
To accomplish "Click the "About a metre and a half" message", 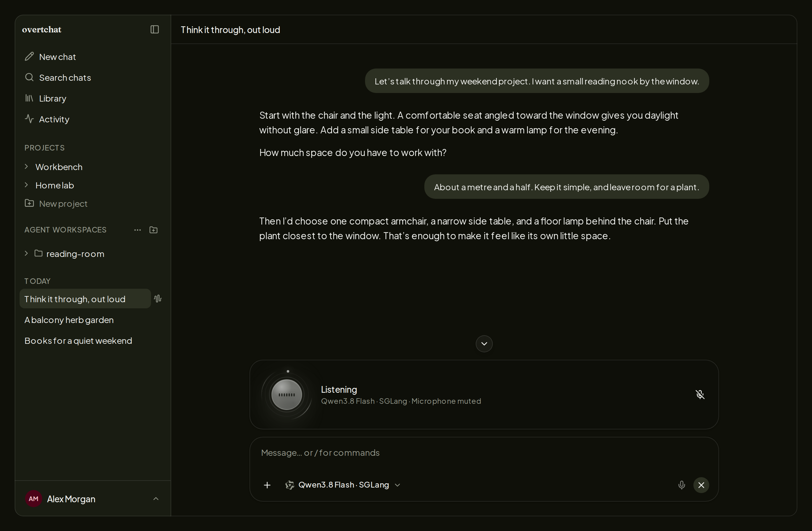I will point(567,187).
